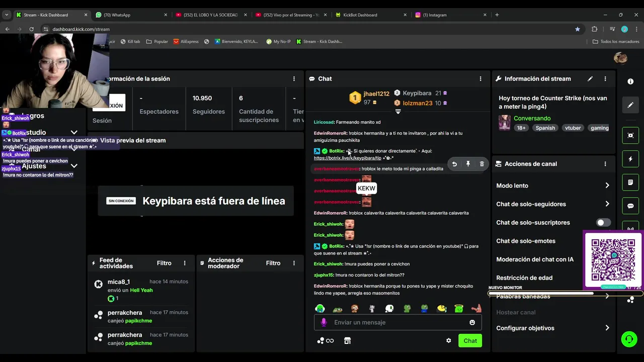Focus the Enviar un mensaje input field
Image resolution: width=644 pixels, height=362 pixels.
click(397, 322)
